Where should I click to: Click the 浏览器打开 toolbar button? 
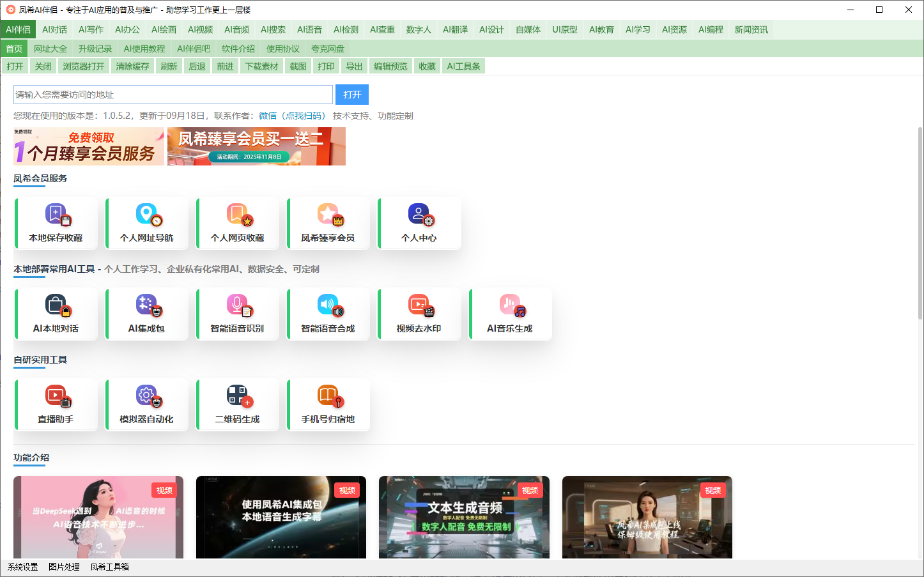tap(84, 66)
